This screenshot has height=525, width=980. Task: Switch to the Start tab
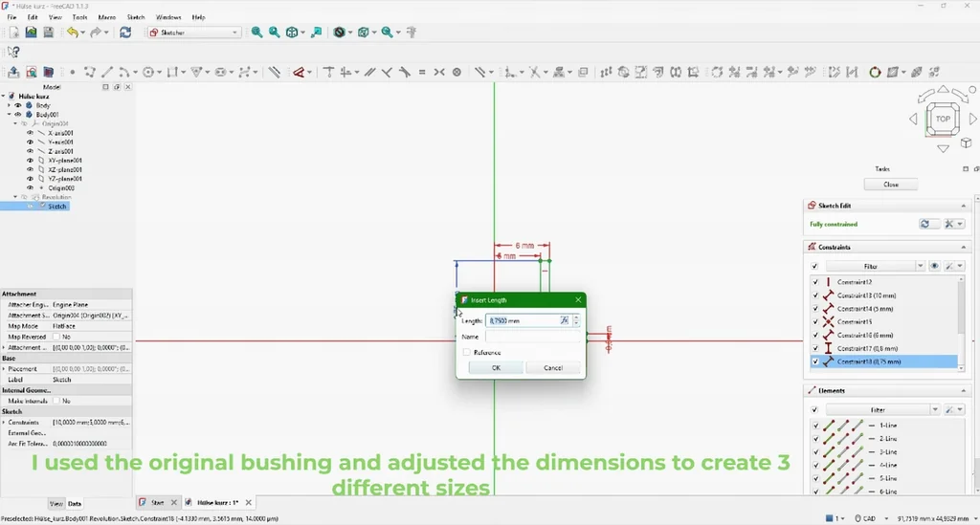(157, 502)
